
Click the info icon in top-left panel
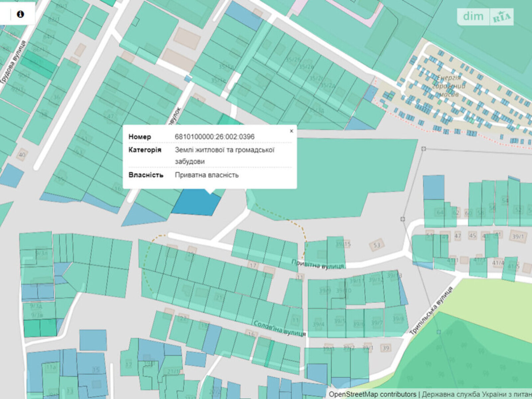(x=20, y=14)
